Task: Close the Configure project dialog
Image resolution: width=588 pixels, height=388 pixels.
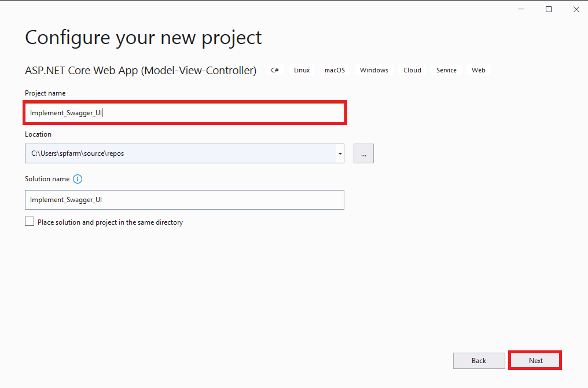Action: (x=576, y=9)
